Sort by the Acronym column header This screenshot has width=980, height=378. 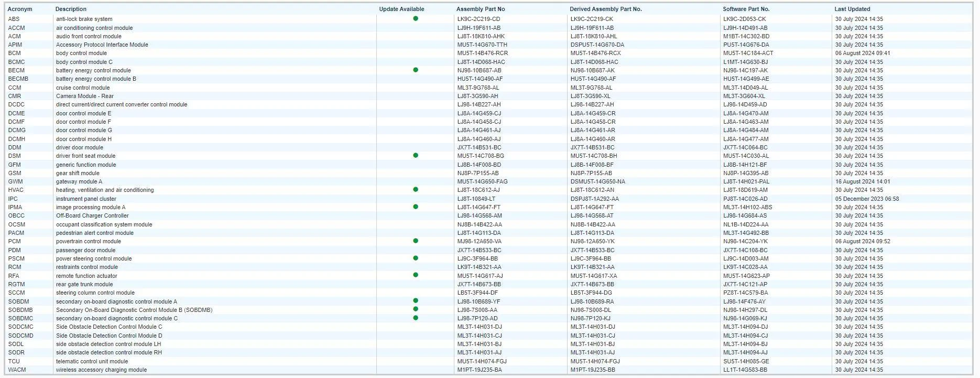(20, 9)
